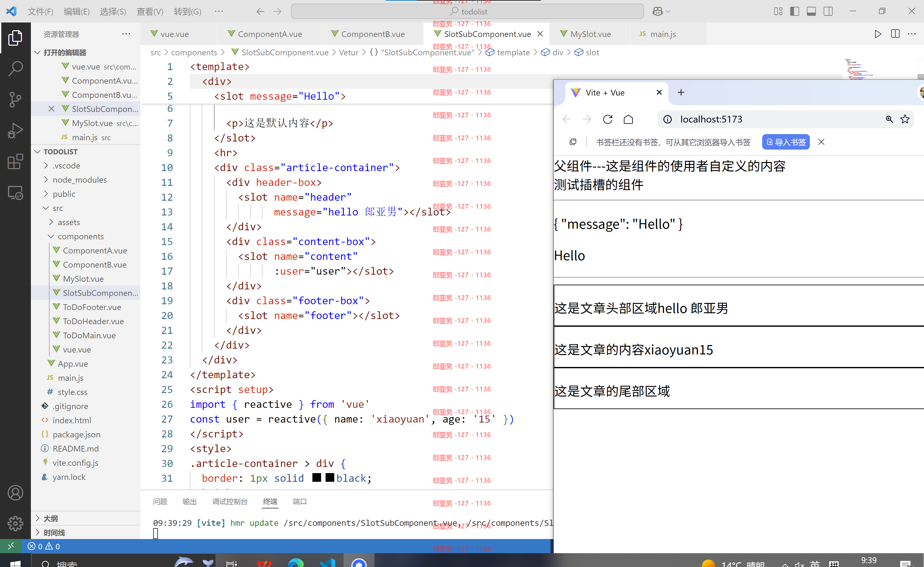Open the Manage gear icon
Screen dimensions: 924x567
click(x=15, y=524)
